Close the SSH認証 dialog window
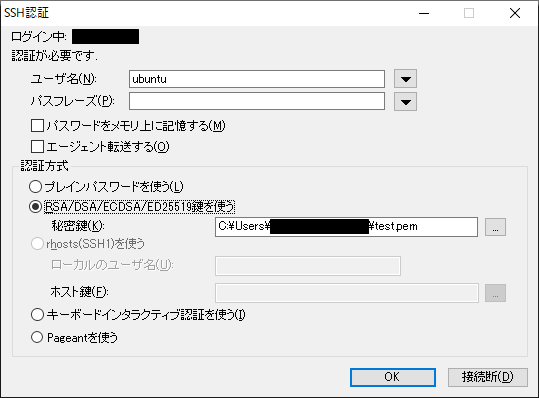The height and width of the screenshot is (398, 539). [515, 13]
